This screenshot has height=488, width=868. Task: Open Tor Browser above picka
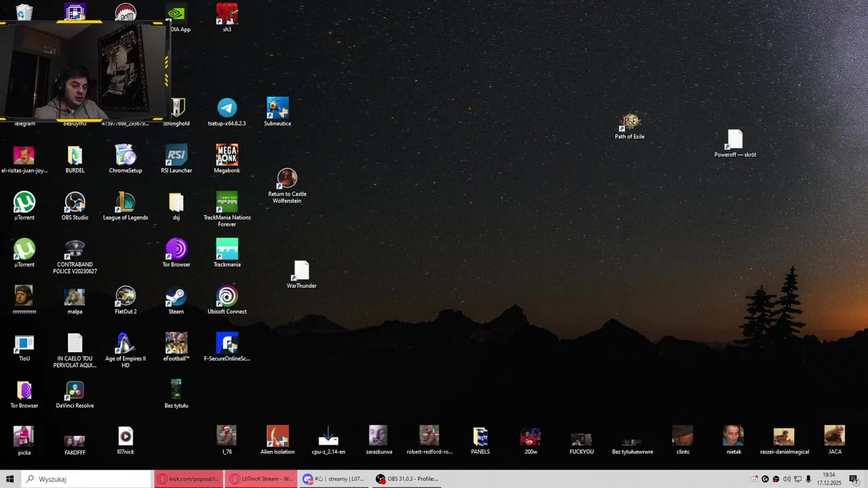[x=24, y=394]
